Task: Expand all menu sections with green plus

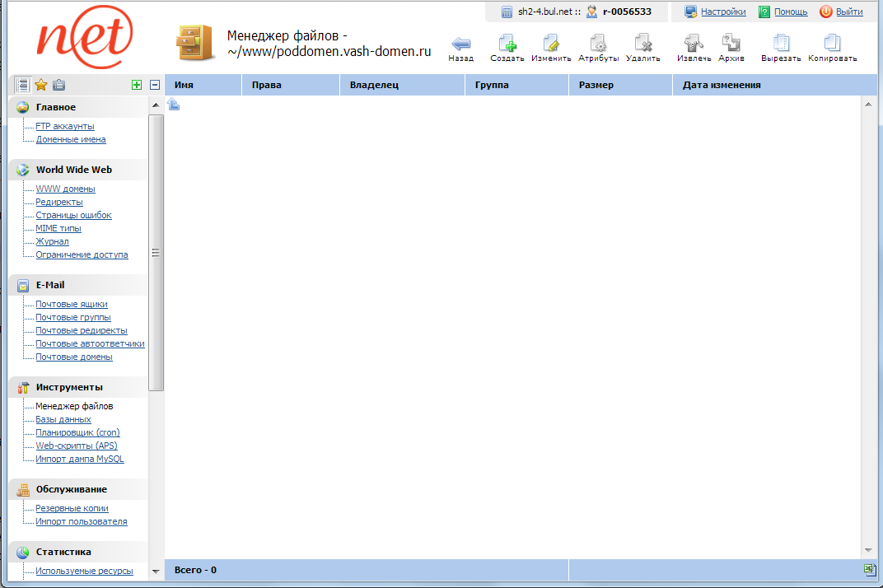Action: tap(137, 85)
